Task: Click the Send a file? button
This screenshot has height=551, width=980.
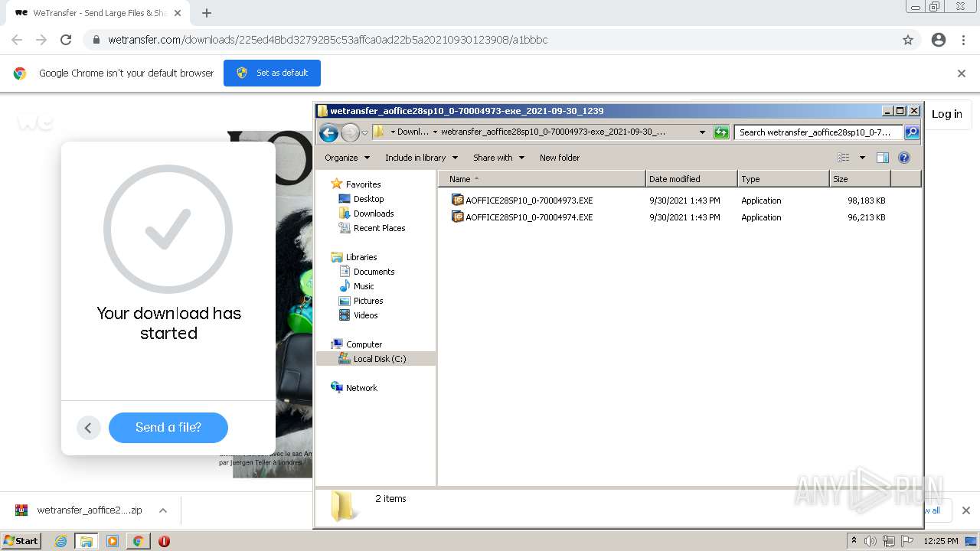Action: click(x=168, y=428)
